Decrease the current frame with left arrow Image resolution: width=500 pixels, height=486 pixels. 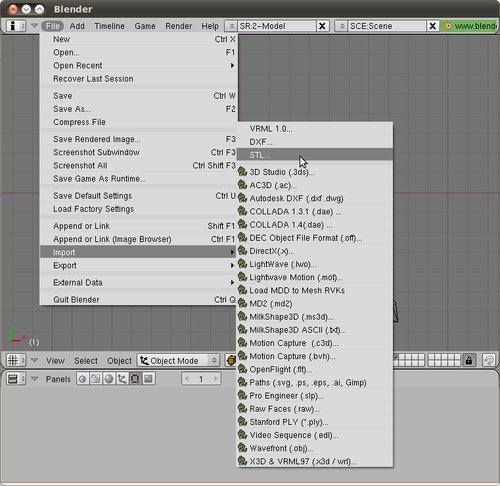point(187,379)
